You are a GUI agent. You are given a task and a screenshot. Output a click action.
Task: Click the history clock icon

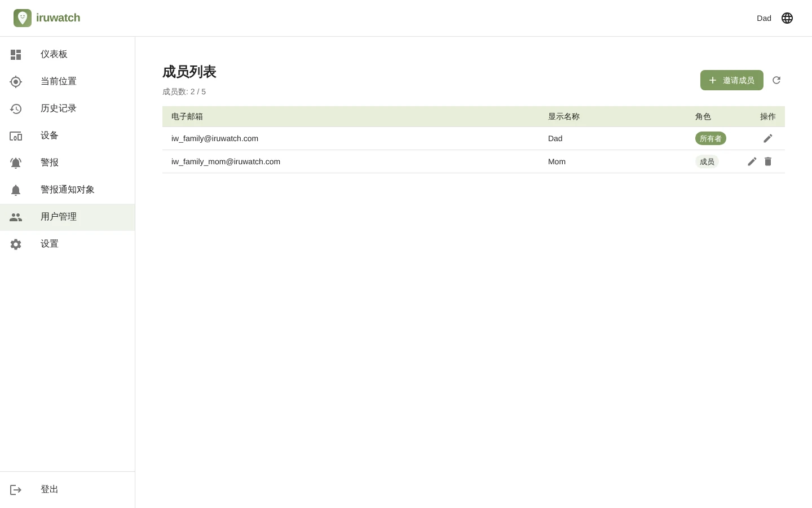16,109
